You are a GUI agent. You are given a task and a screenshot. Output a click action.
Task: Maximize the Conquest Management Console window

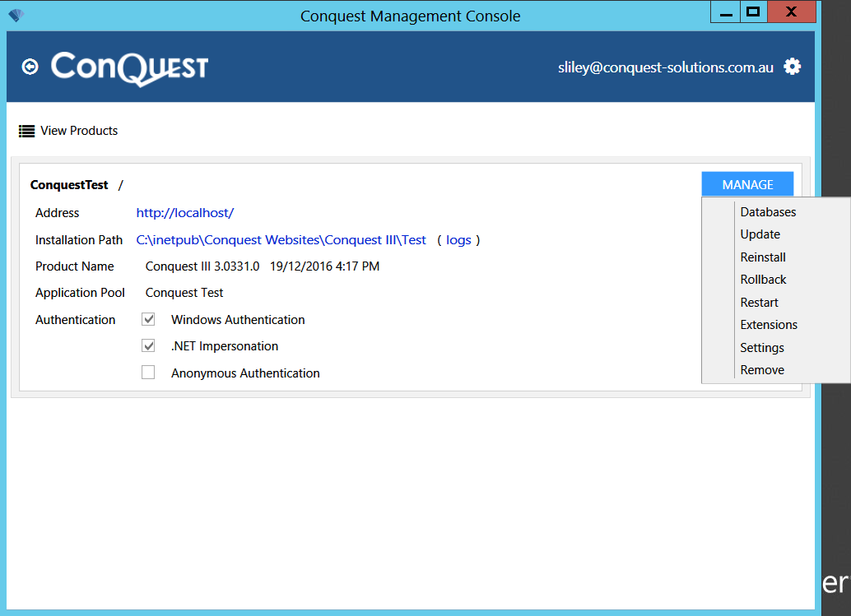coord(753,12)
